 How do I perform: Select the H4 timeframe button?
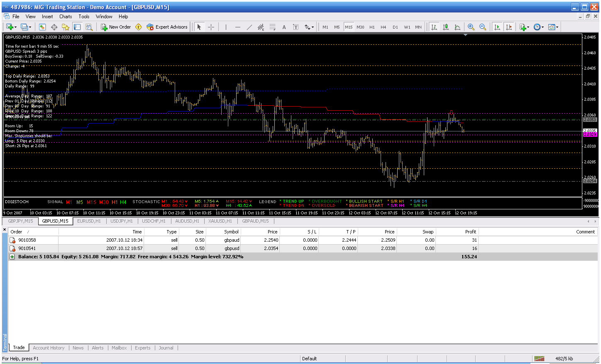pos(383,27)
